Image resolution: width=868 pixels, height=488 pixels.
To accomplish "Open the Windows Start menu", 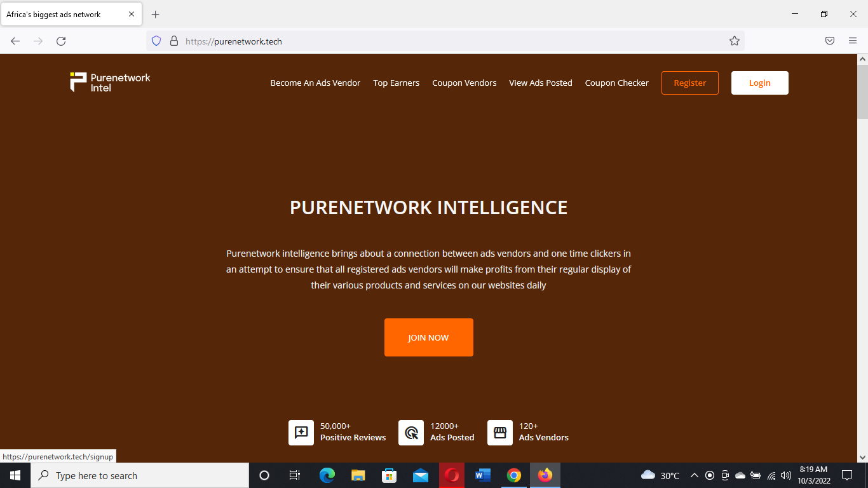I will [x=15, y=475].
